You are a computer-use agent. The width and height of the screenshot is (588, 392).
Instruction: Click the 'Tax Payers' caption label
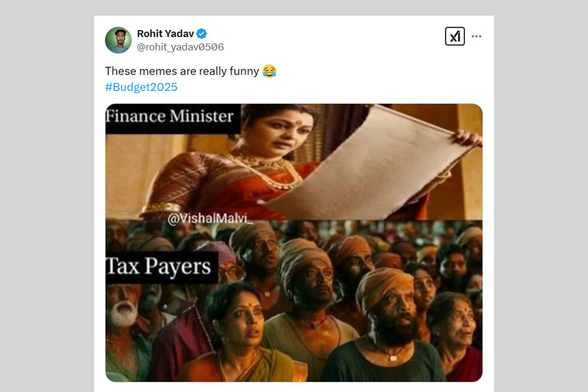tap(161, 267)
